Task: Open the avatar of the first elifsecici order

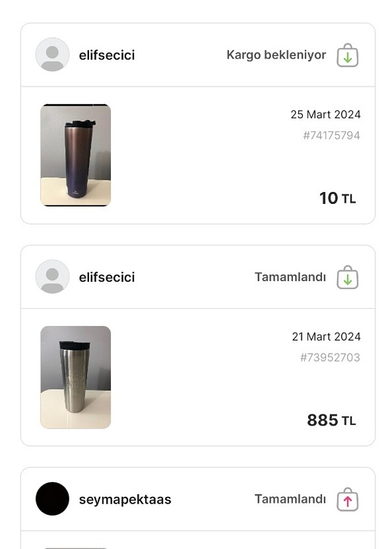Action: point(52,55)
